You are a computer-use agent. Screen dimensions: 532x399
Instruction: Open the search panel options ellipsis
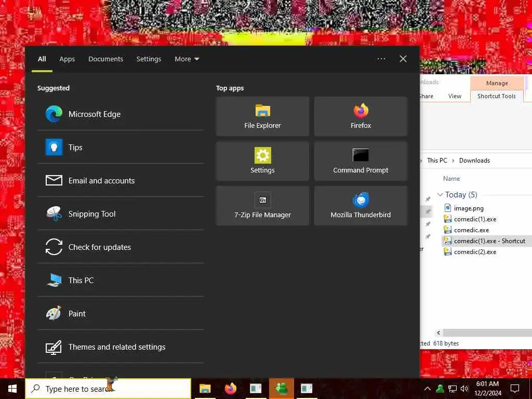click(x=381, y=59)
